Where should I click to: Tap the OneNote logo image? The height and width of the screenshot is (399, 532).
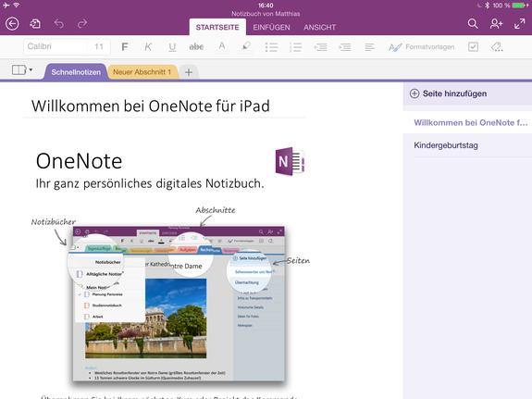pyautogui.click(x=290, y=161)
